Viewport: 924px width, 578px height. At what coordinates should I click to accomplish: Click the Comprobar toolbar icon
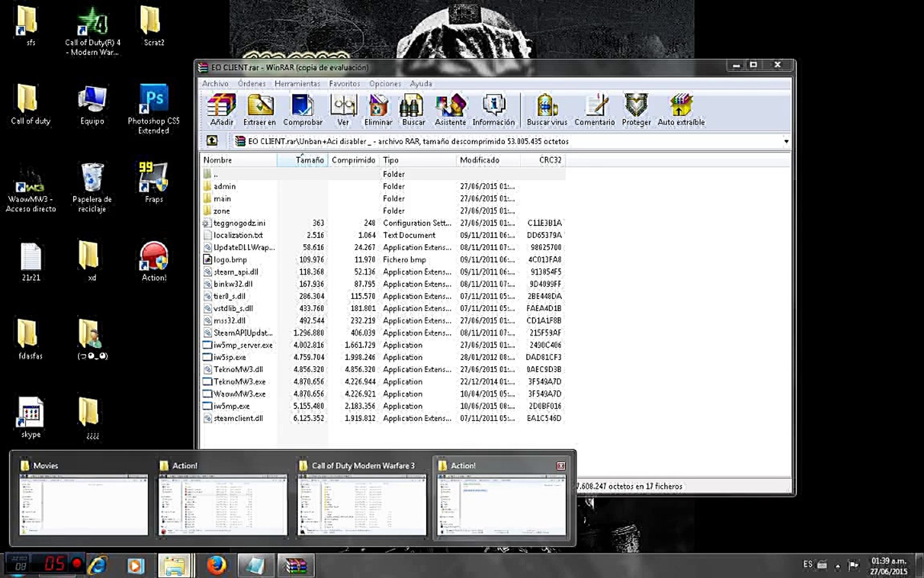pos(303,110)
